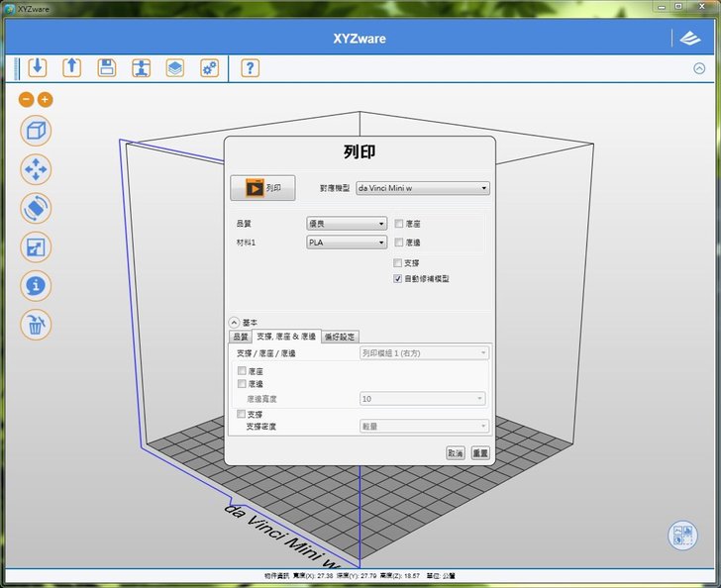Screen dimensions: 721x588
Task: Select the rotate object tool in sidebar
Action: coord(36,208)
